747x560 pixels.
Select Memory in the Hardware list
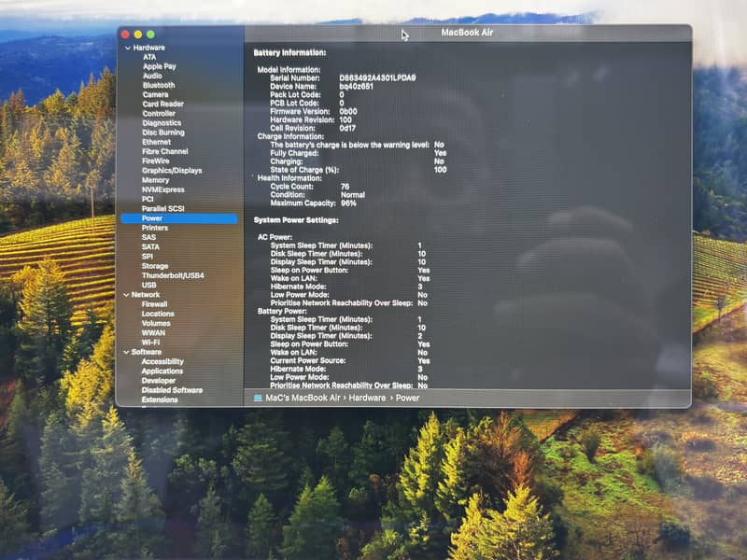point(155,180)
